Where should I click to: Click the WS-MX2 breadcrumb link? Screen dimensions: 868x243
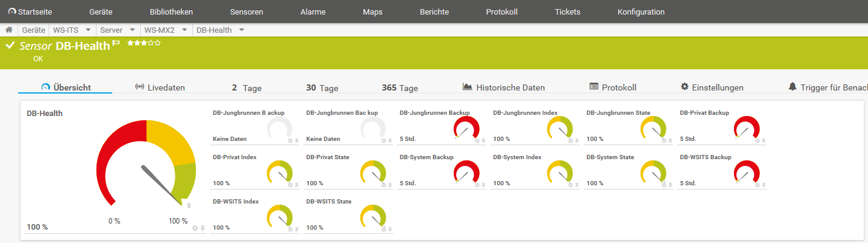[x=160, y=30]
